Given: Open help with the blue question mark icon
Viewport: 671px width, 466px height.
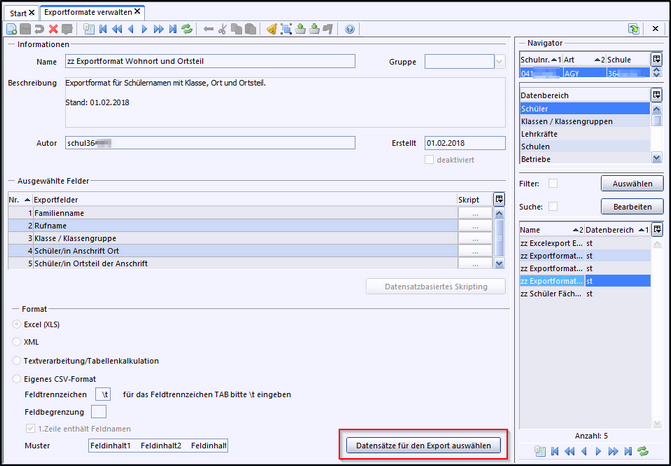Looking at the screenshot, I should (x=350, y=30).
